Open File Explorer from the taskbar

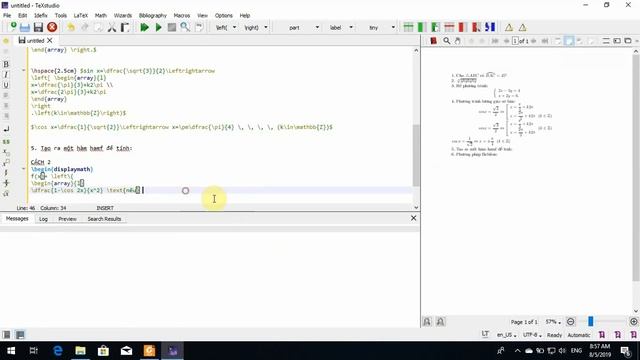click(80, 351)
